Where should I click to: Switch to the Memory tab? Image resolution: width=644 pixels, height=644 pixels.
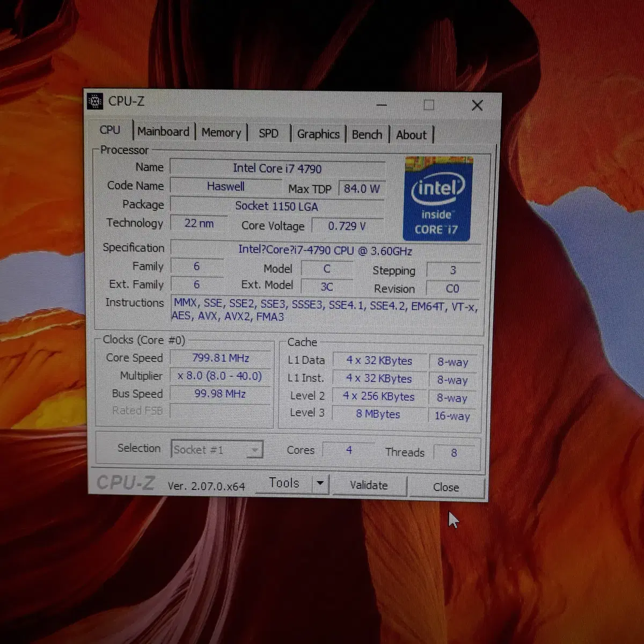(221, 133)
